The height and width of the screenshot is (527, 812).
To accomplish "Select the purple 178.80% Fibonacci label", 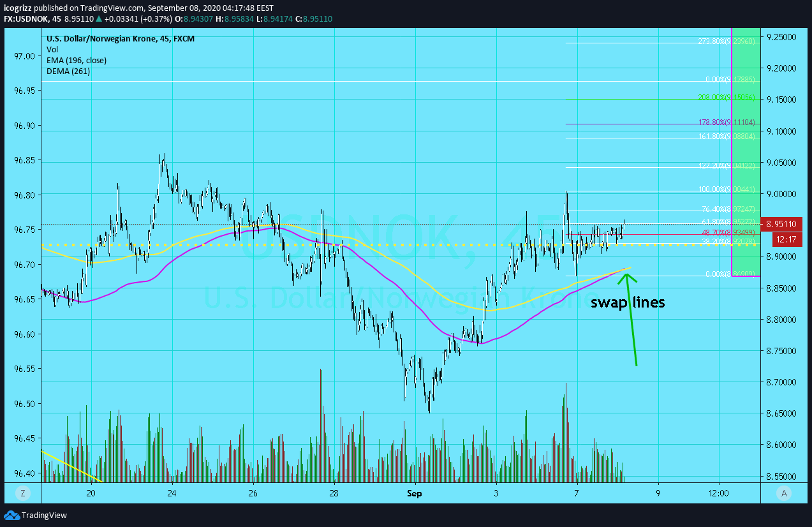I will click(727, 122).
